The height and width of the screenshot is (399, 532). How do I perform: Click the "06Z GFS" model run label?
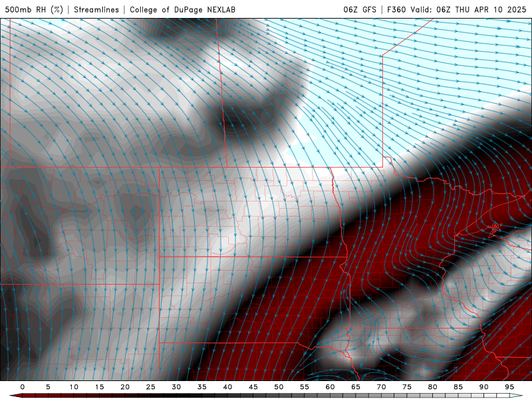click(360, 9)
